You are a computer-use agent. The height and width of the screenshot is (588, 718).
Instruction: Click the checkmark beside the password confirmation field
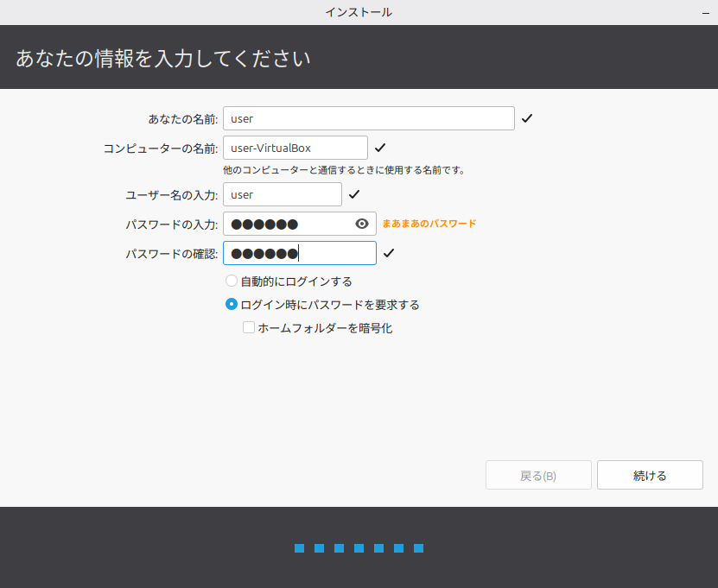(x=389, y=253)
